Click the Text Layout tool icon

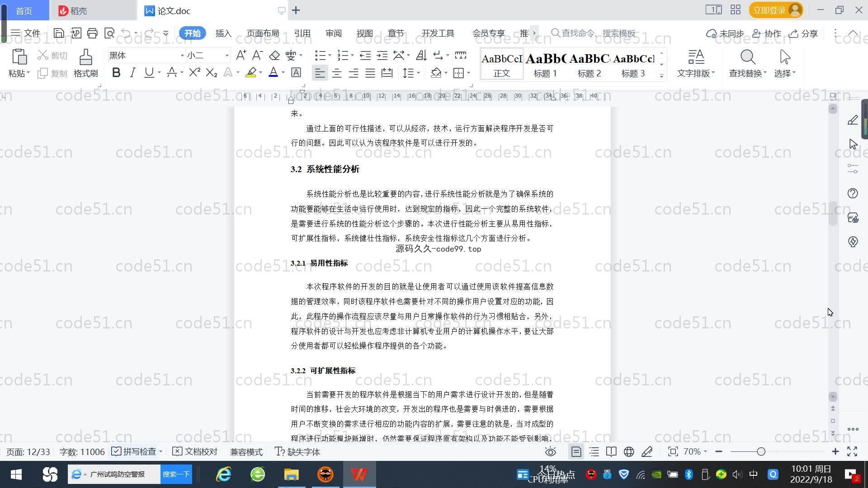(x=696, y=57)
